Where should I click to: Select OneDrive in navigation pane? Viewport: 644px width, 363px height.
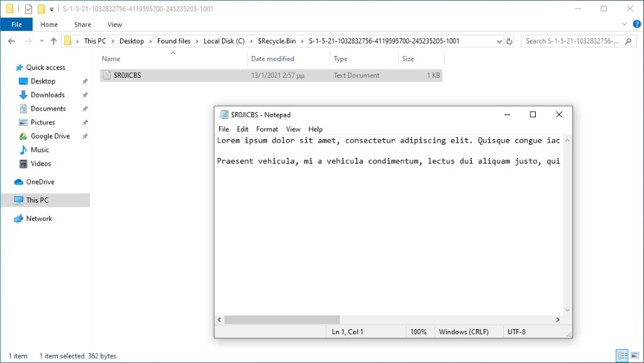click(40, 182)
